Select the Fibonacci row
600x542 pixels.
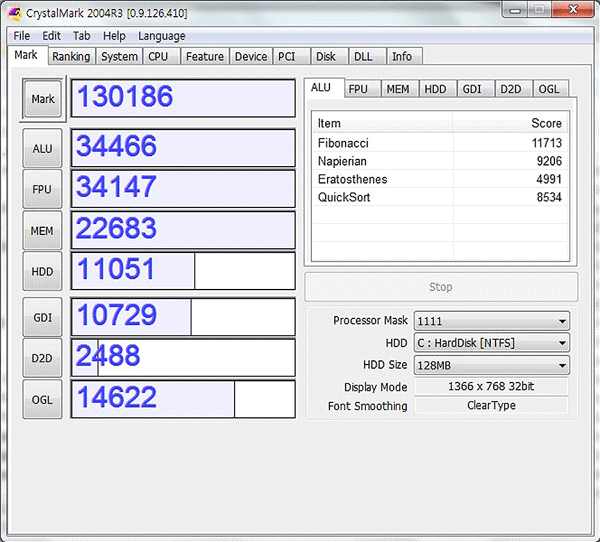point(440,143)
